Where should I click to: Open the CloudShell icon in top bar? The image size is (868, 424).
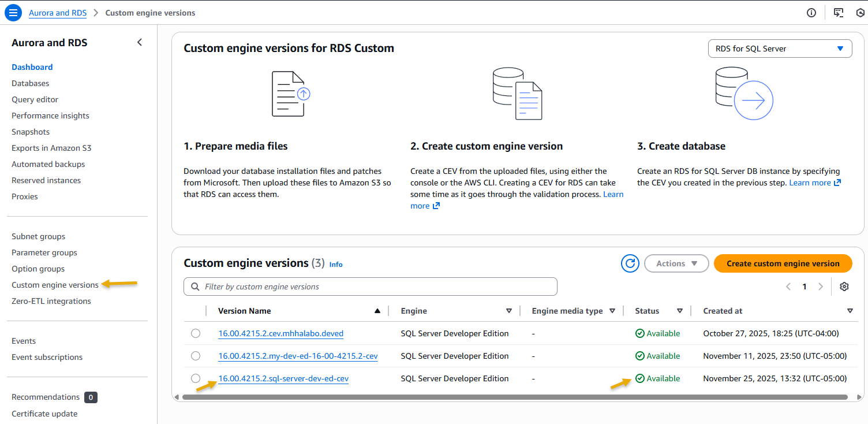839,13
